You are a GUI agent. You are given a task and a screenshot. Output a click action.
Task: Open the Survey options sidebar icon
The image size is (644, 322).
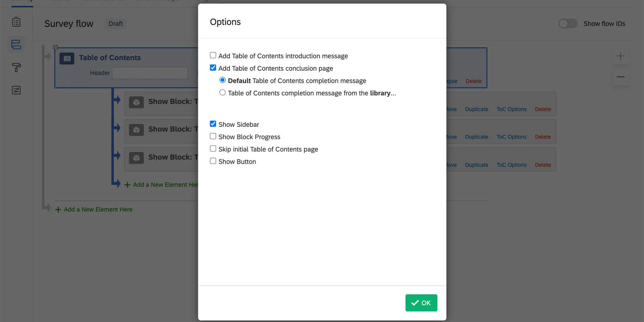(x=16, y=90)
